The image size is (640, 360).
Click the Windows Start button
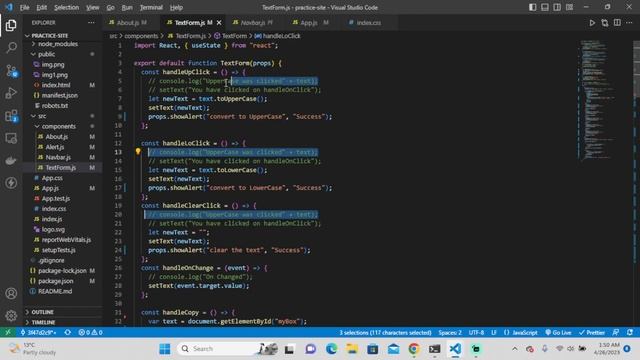point(165,349)
